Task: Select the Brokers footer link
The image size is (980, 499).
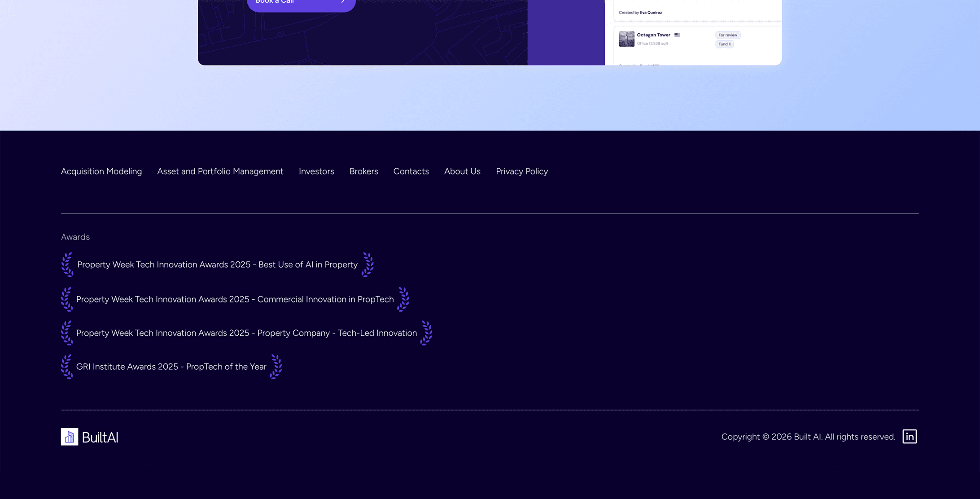Action: coord(363,171)
